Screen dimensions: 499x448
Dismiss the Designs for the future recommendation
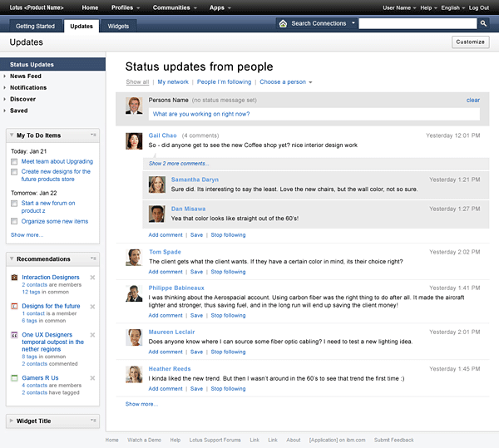[x=92, y=307]
